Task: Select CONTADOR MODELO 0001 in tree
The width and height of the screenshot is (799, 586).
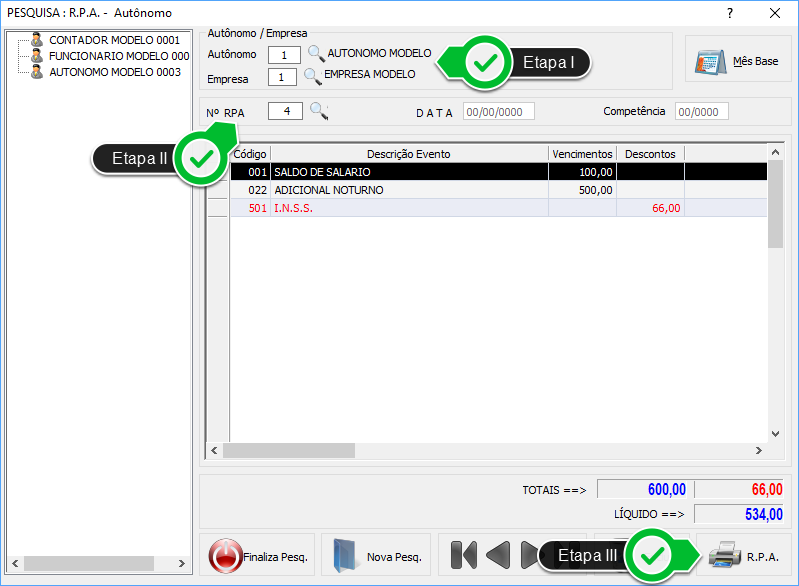Action: (114, 40)
